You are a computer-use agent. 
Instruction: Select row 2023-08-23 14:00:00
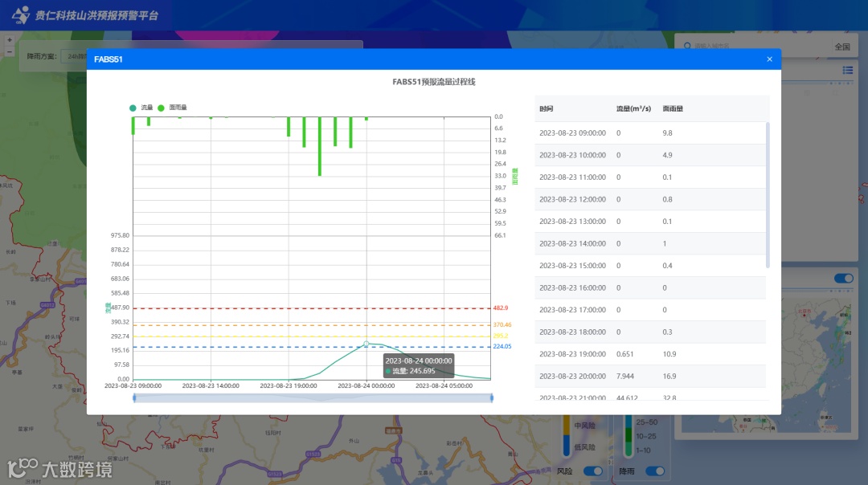tap(650, 243)
